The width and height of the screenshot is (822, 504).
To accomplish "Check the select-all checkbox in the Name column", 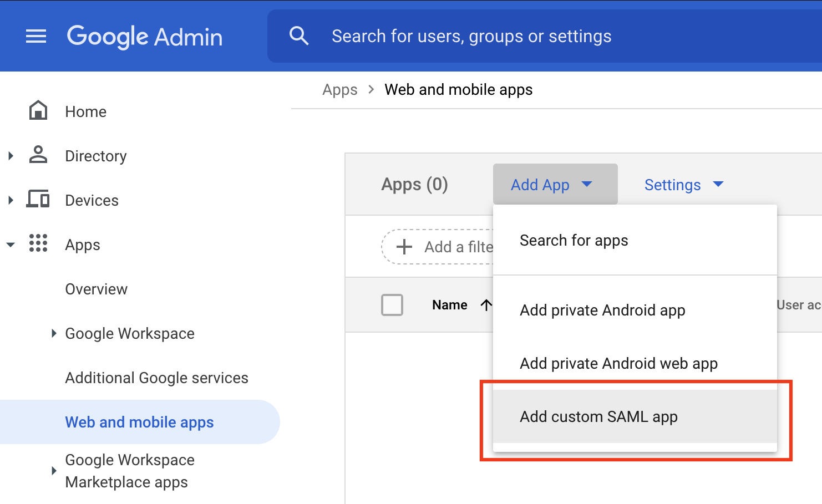I will pos(392,304).
